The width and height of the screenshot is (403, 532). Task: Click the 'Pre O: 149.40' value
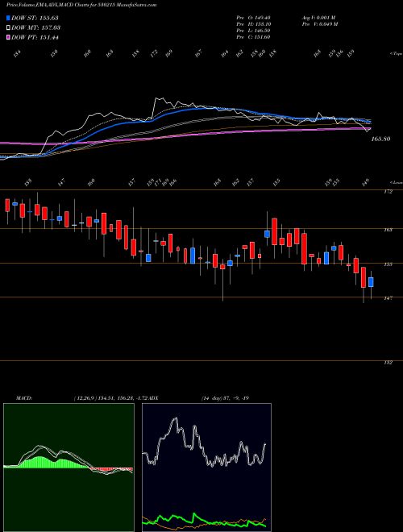253,18
